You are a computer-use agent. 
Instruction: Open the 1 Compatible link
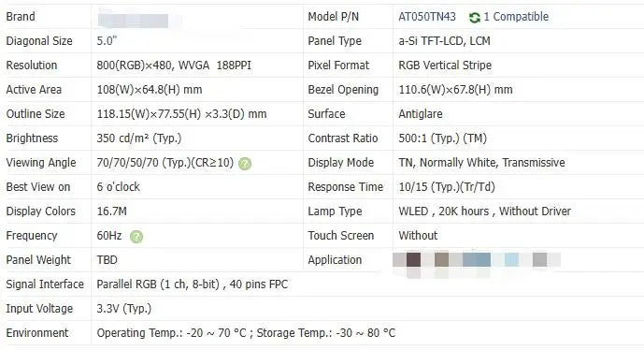tap(516, 17)
